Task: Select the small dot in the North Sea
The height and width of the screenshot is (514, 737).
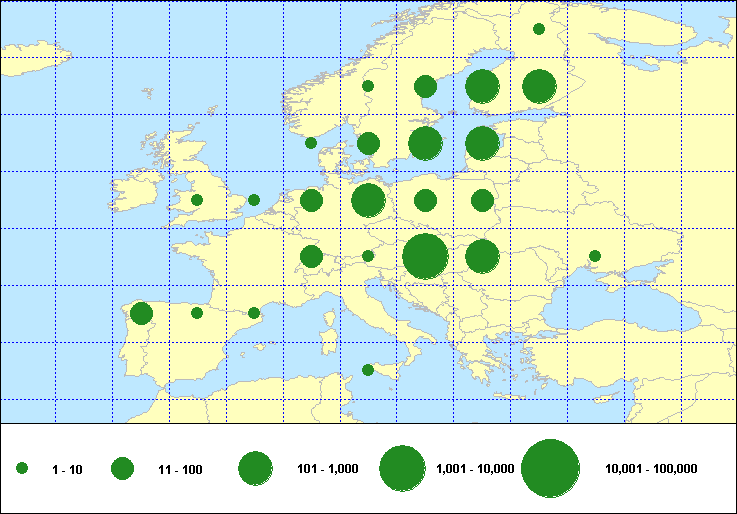Action: tap(311, 143)
